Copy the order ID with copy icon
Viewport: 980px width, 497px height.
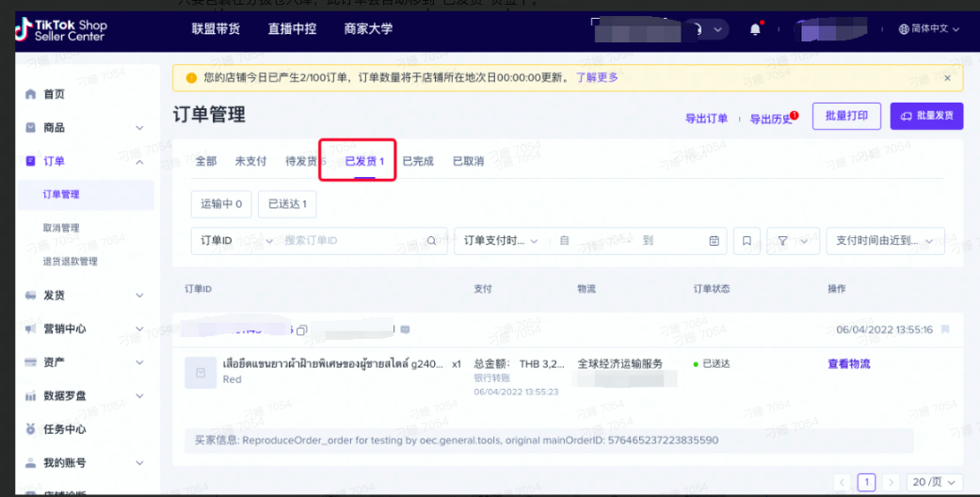[x=301, y=330]
